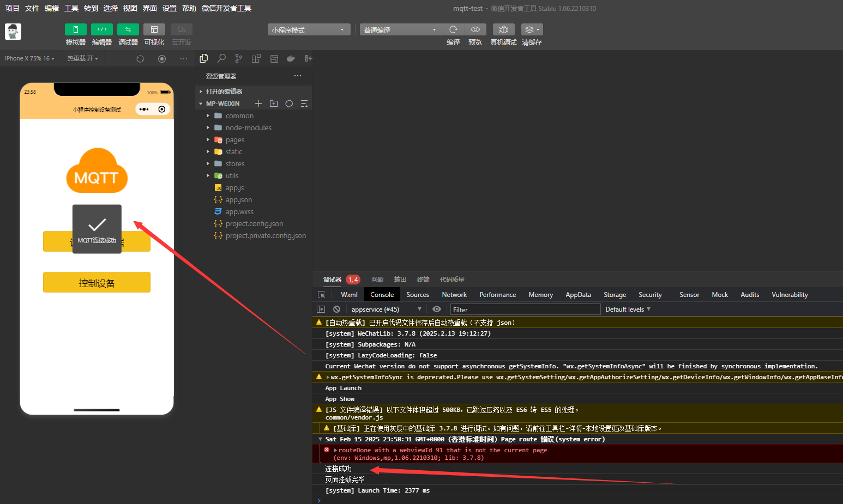Open the source control branch icon
The width and height of the screenshot is (843, 504).
[239, 58]
